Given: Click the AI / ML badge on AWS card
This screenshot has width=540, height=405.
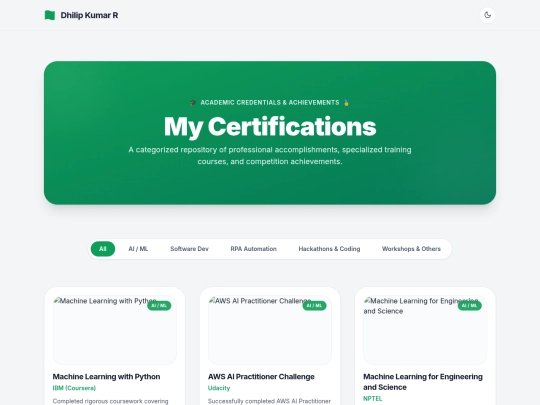Looking at the screenshot, I should pyautogui.click(x=314, y=305).
